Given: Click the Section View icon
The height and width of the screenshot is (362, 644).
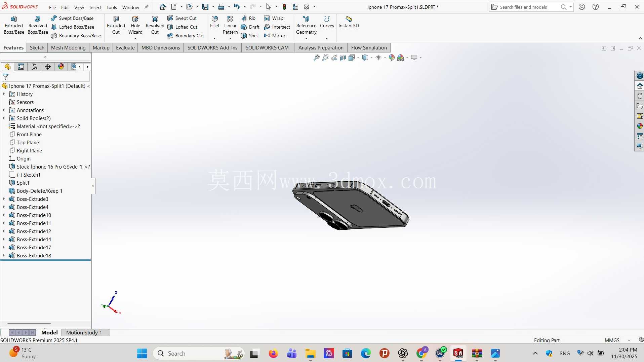Looking at the screenshot, I should [x=343, y=58].
